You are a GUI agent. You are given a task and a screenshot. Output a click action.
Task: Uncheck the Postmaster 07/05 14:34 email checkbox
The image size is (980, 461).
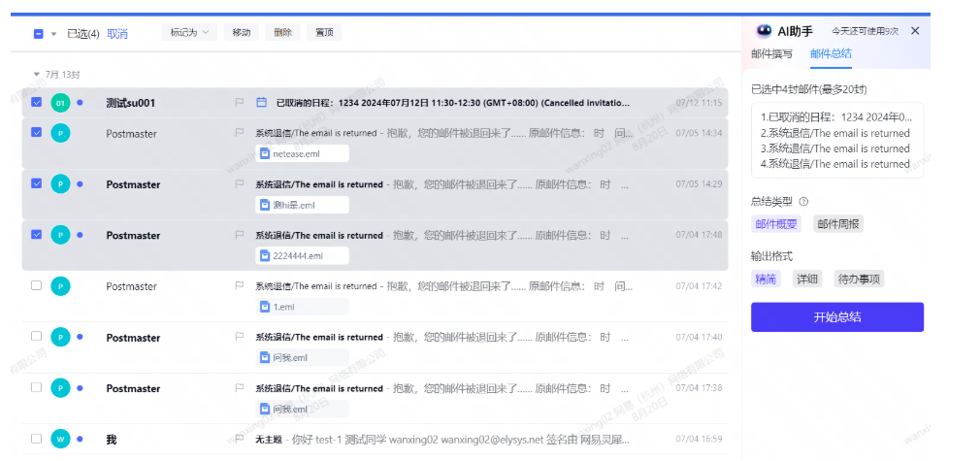[36, 132]
